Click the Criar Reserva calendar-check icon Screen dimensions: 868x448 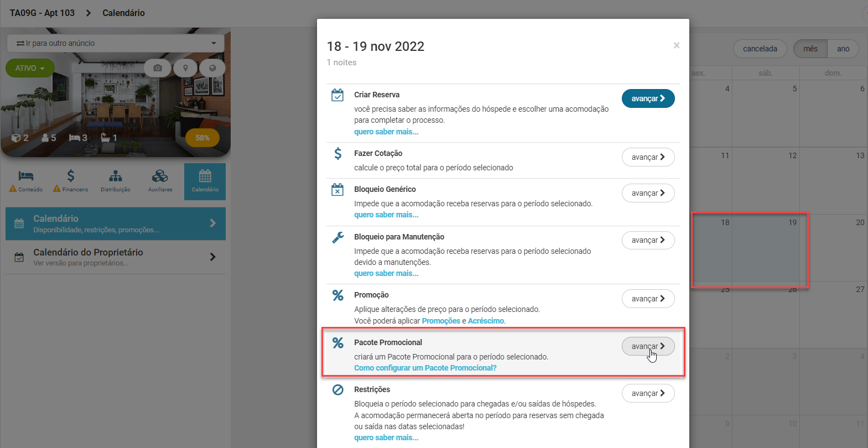337,95
